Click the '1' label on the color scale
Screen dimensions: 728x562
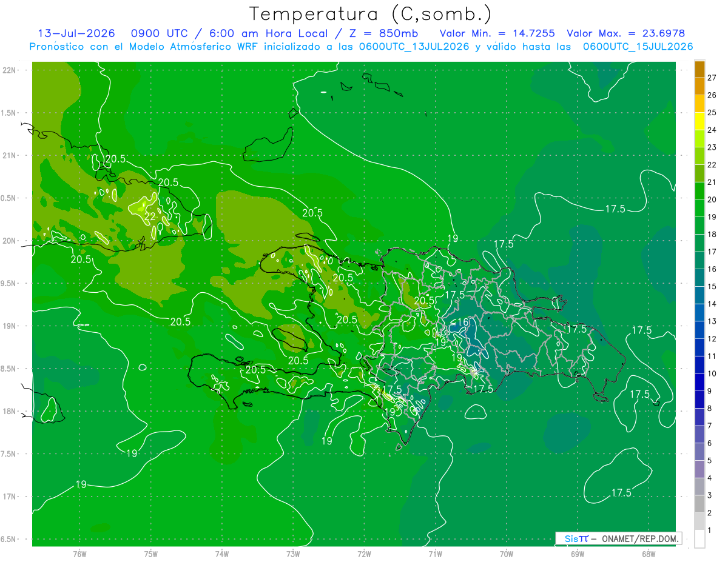(x=710, y=530)
